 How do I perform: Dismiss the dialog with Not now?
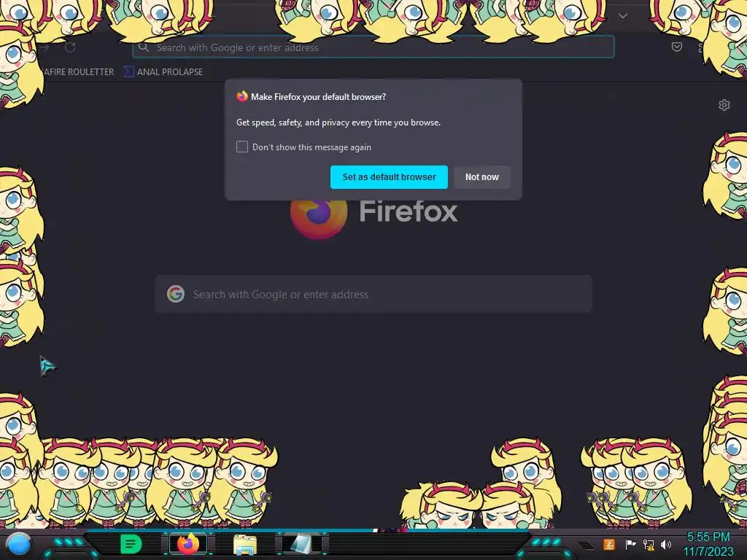coord(481,177)
